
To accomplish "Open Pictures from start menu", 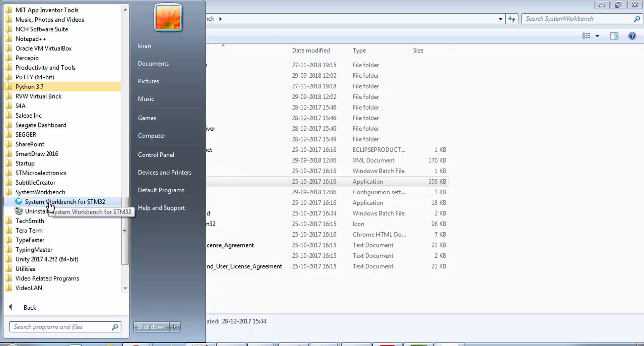I will pyautogui.click(x=148, y=81).
